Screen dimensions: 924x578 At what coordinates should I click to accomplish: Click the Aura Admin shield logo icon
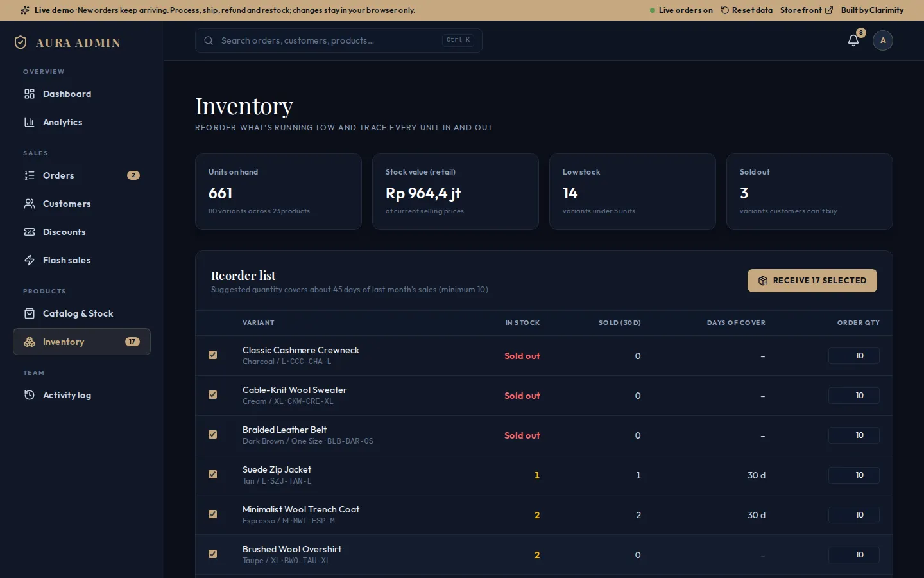point(21,42)
